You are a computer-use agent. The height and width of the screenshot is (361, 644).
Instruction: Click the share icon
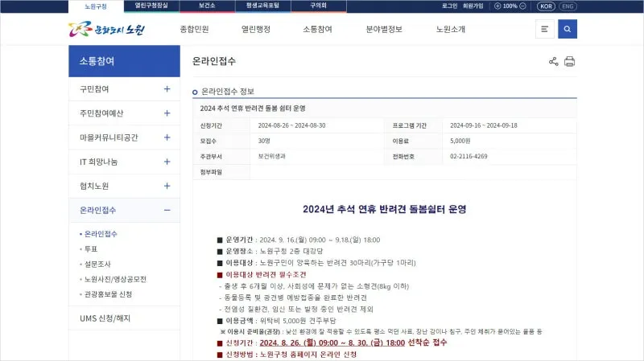tap(553, 61)
